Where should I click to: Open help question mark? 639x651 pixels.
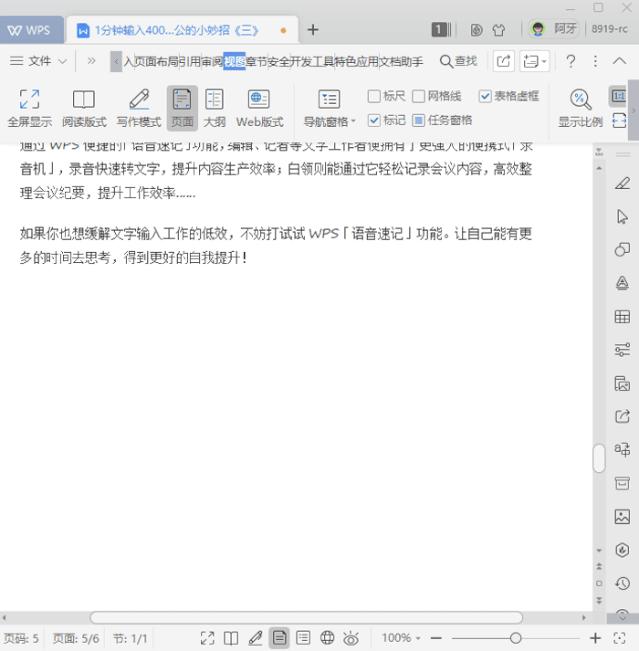571,61
